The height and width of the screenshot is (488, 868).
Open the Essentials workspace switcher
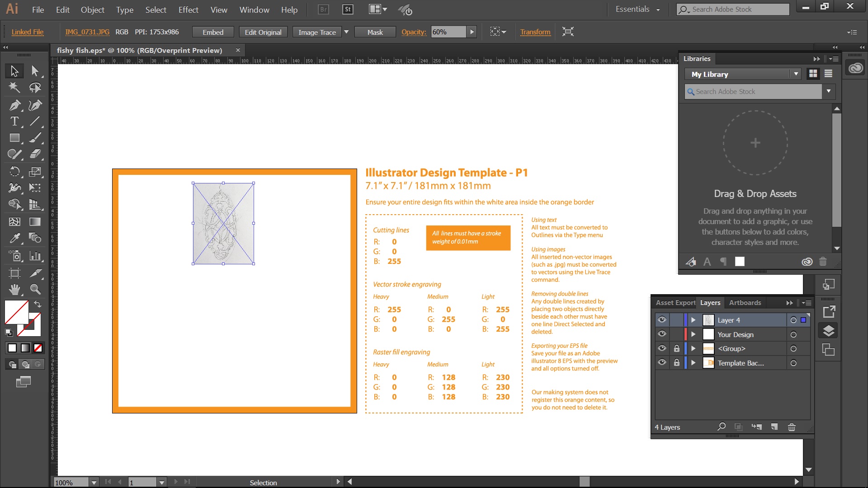(637, 9)
